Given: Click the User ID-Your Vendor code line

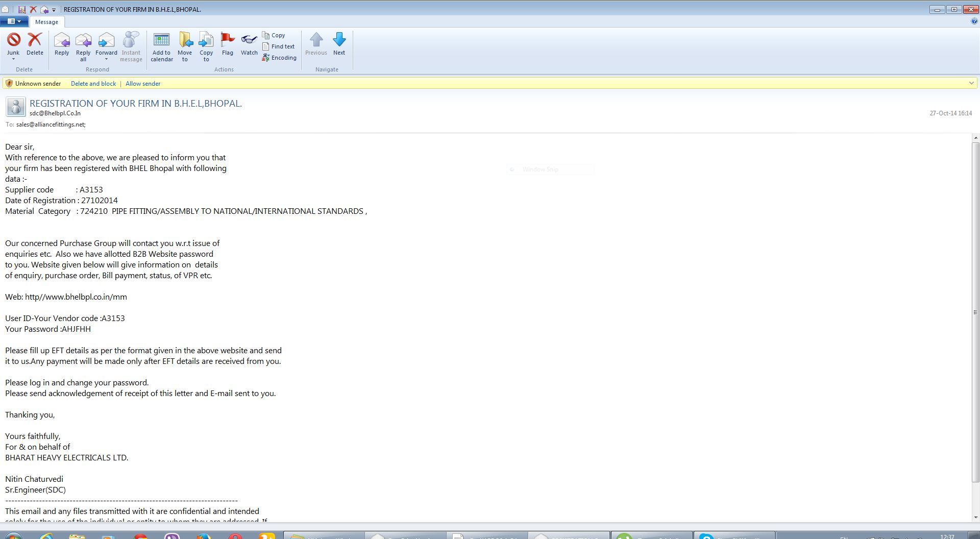Looking at the screenshot, I should 65,318.
